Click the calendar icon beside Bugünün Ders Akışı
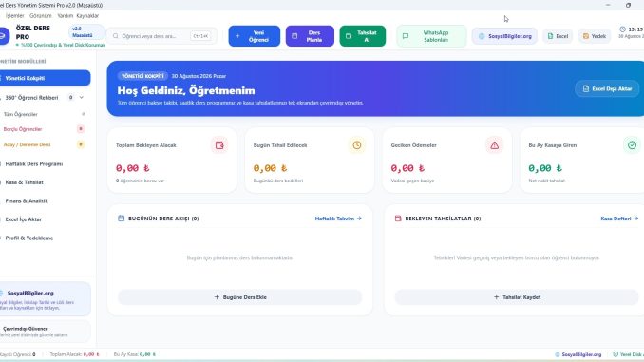644x362 pixels. point(122,219)
